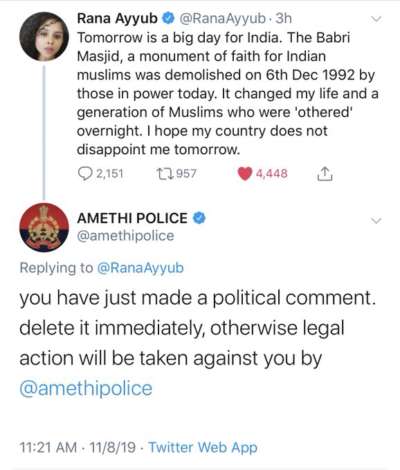400x470 pixels.
Task: Open the reply icon showing 2,151 comments
Action: (85, 174)
